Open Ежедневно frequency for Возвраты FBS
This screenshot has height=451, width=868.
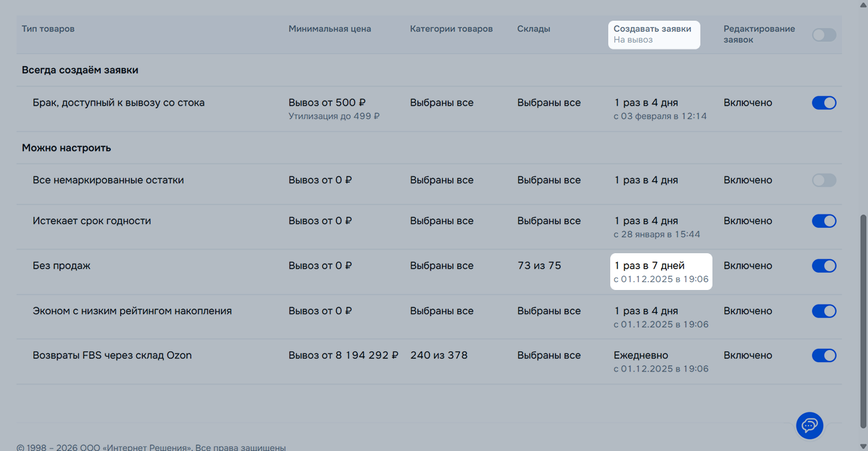[x=640, y=355]
